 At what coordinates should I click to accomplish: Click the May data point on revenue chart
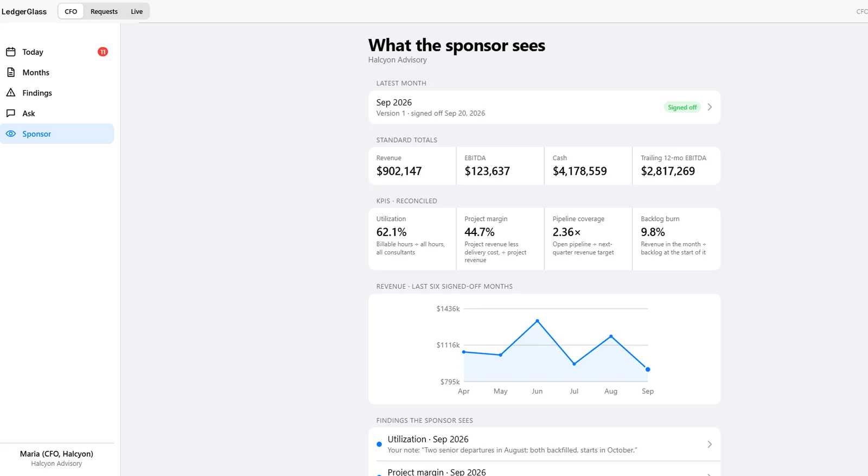(500, 355)
